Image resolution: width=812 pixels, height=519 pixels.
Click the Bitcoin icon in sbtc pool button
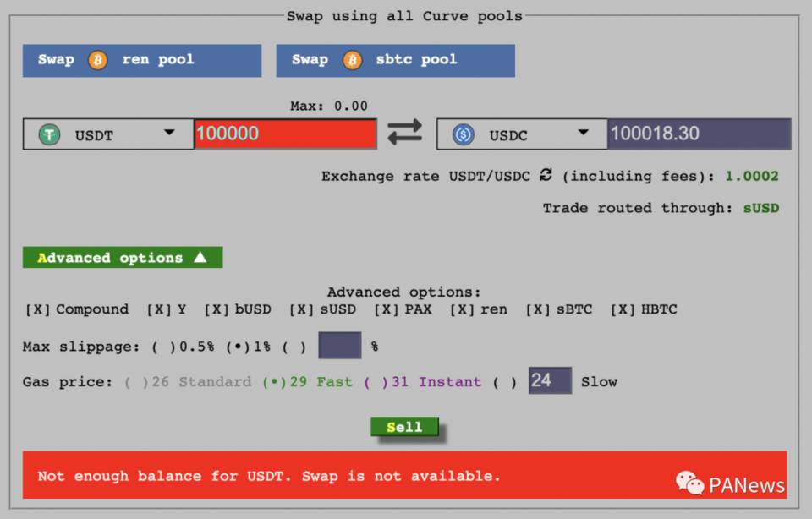click(352, 60)
